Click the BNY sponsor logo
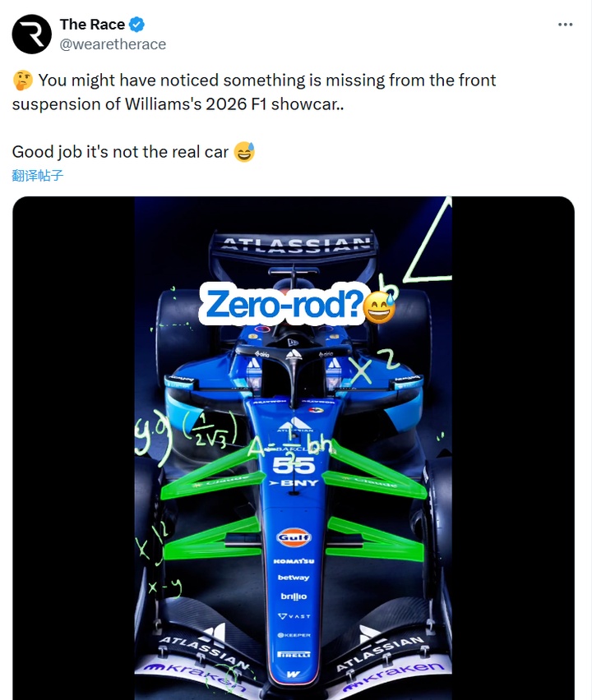Screen dimensions: 592x700 click(x=294, y=483)
